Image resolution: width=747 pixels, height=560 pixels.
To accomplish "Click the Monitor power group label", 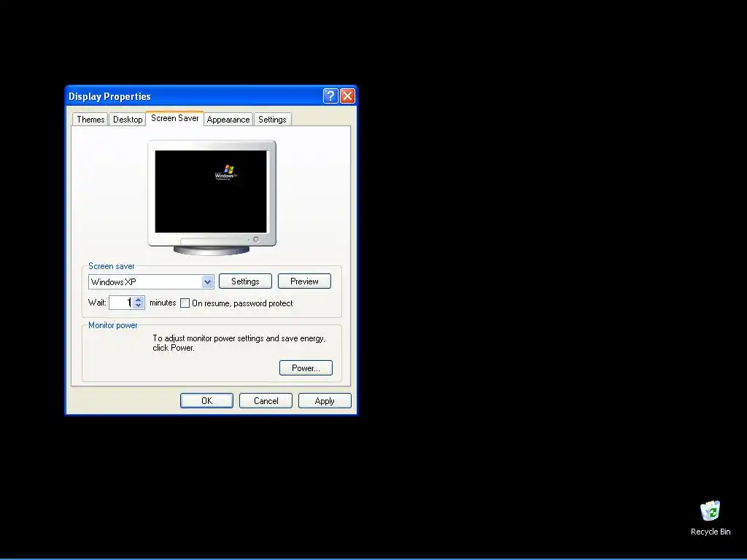I will click(x=113, y=325).
